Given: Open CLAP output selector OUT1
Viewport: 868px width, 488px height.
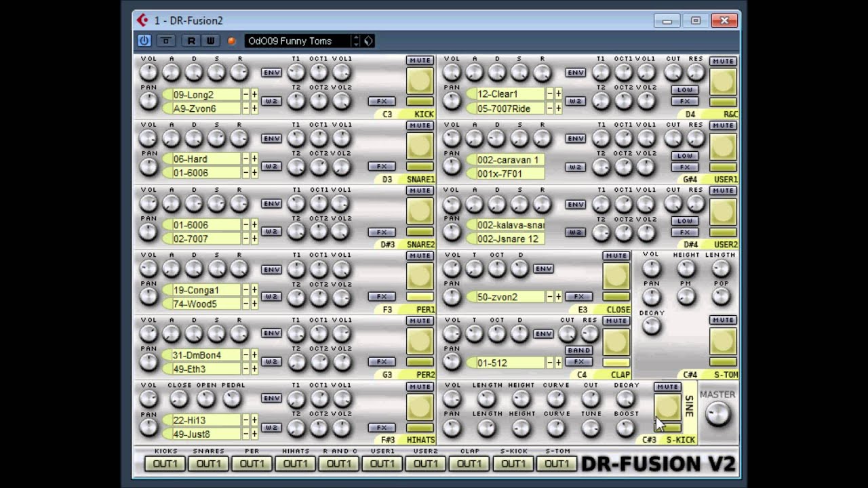Looking at the screenshot, I should pos(469,464).
